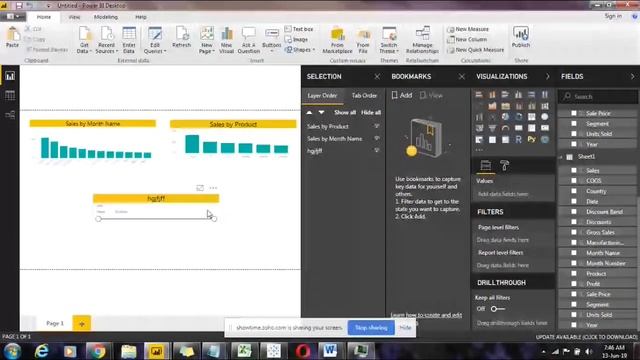Collapse the Sheet1 table in Fields

561,157
